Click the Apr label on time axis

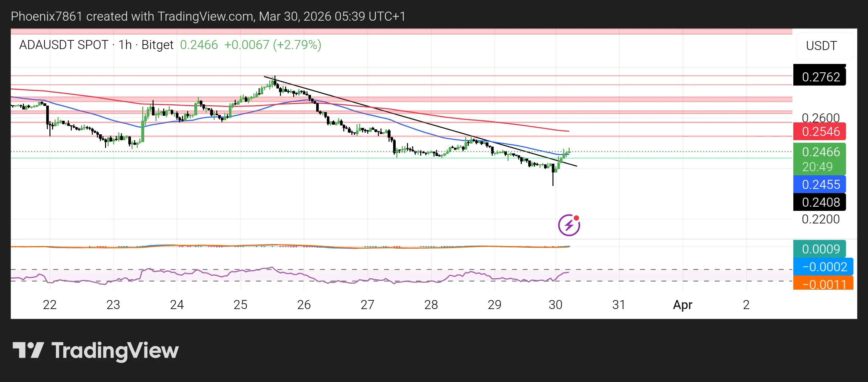coord(682,305)
